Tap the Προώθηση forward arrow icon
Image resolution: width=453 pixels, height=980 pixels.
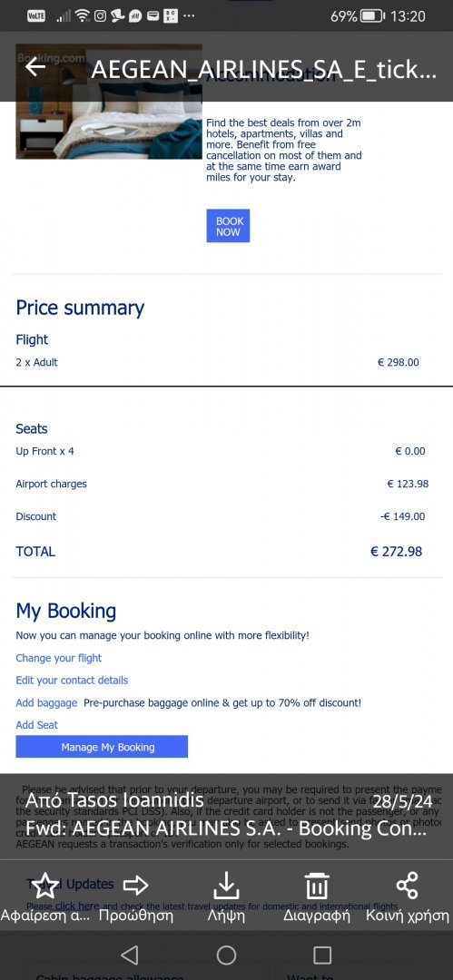[x=136, y=885]
